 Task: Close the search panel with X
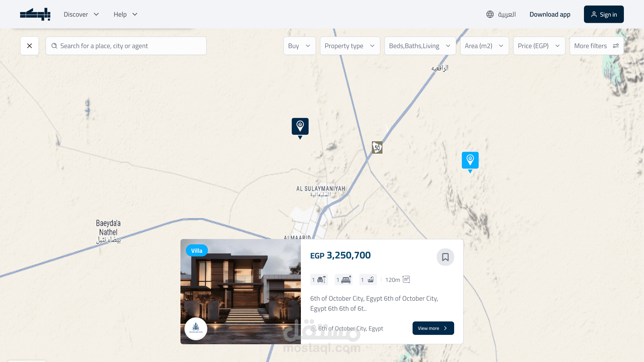coord(30,46)
